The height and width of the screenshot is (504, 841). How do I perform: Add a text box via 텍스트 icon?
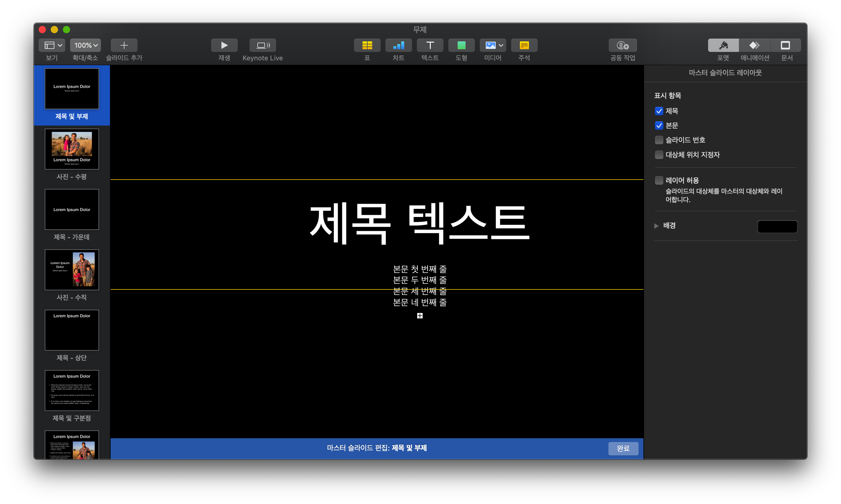pos(430,45)
